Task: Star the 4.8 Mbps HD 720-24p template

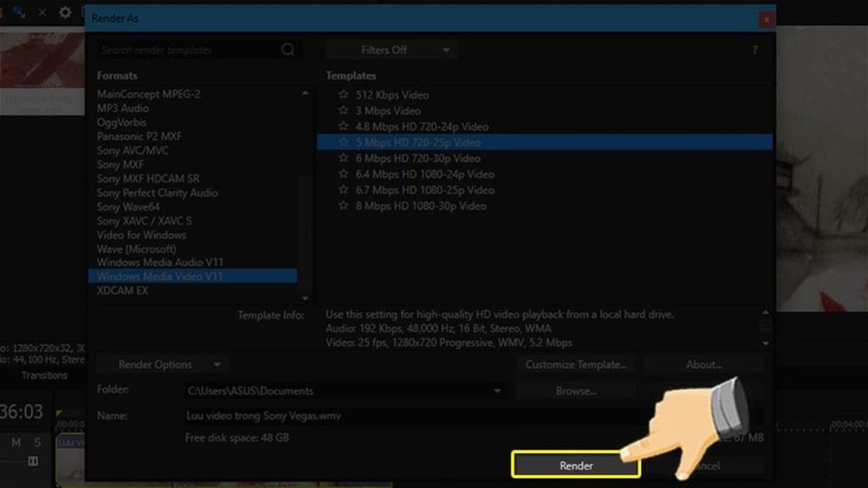Action: click(343, 126)
